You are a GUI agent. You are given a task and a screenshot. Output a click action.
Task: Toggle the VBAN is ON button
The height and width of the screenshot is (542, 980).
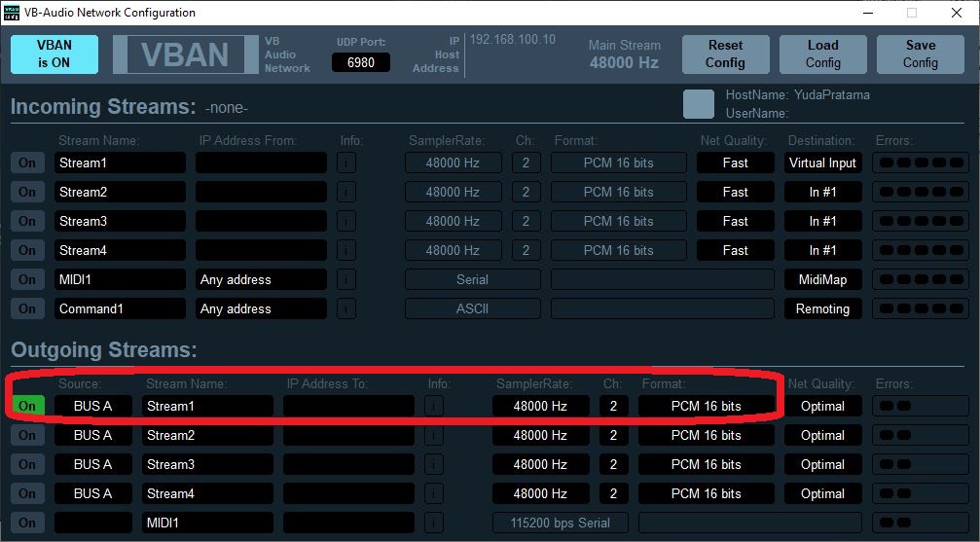(x=54, y=54)
